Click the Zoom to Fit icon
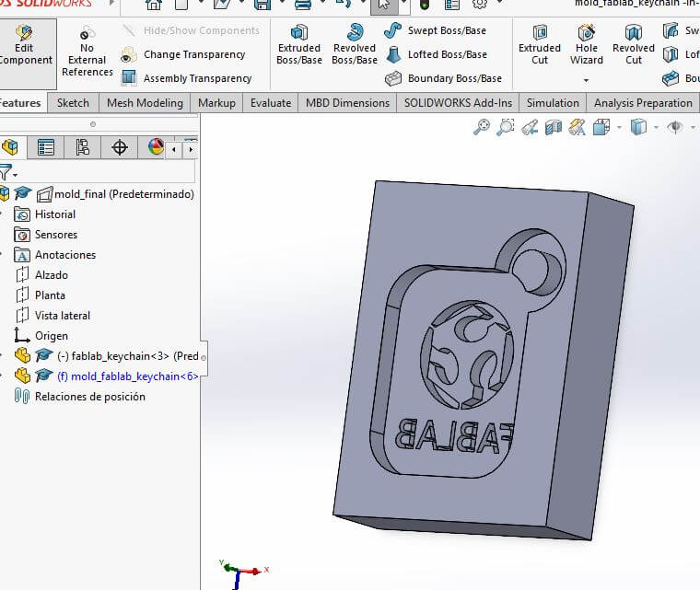 (x=481, y=127)
